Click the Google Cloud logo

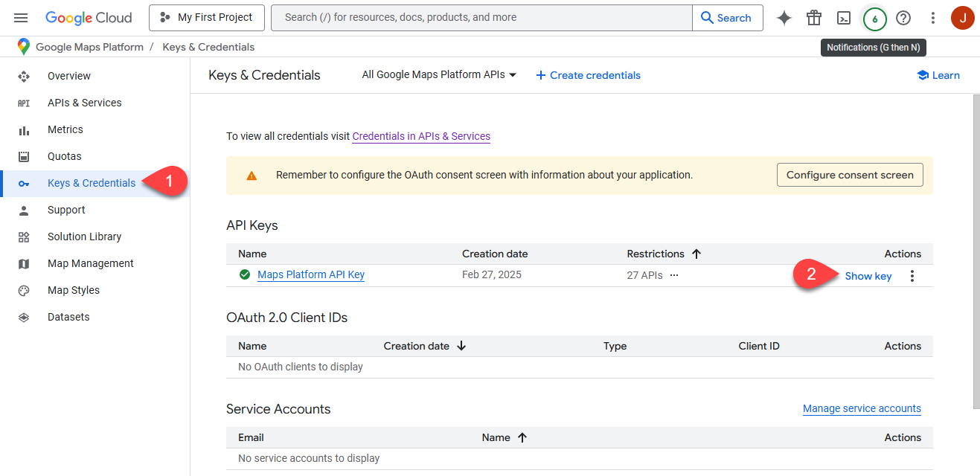(89, 18)
